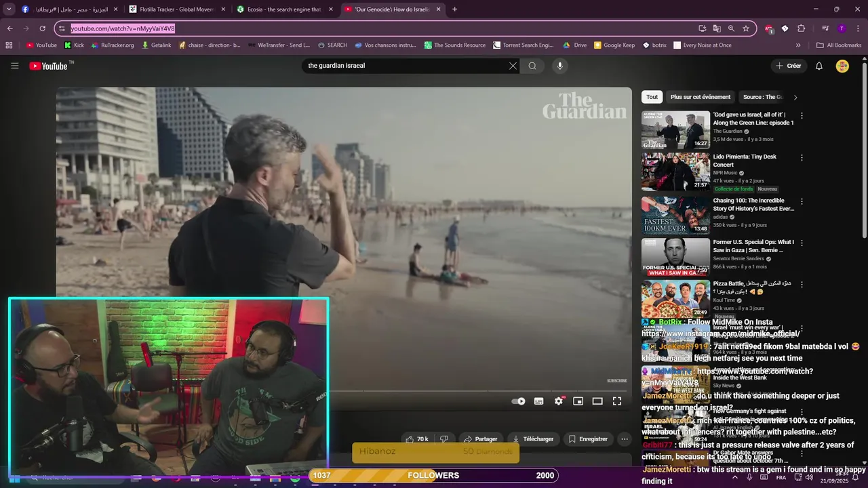
Task: Open the 'Chasing 100' video title
Action: (753, 205)
